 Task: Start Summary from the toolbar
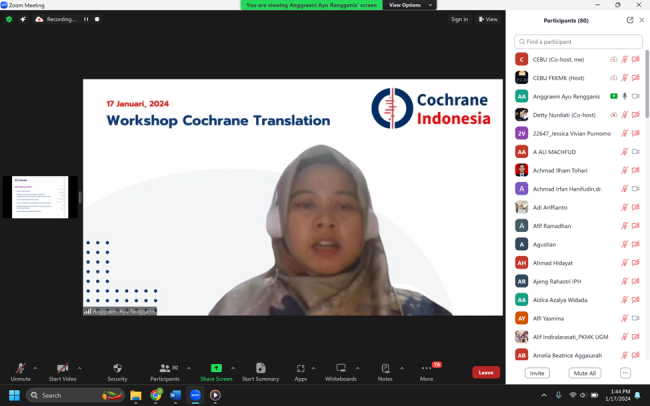point(260,372)
